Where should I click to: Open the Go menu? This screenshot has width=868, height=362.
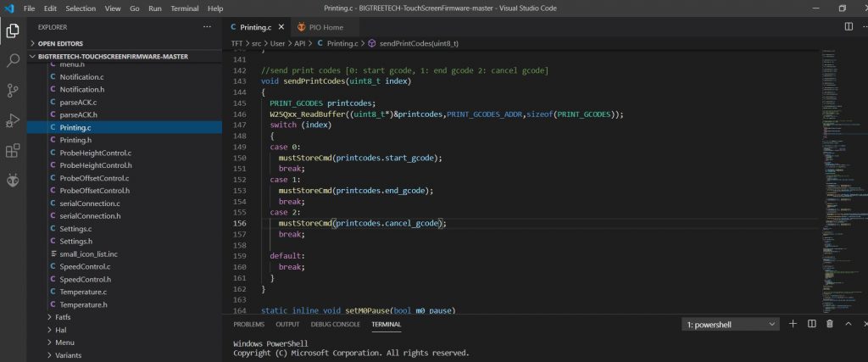click(x=135, y=8)
